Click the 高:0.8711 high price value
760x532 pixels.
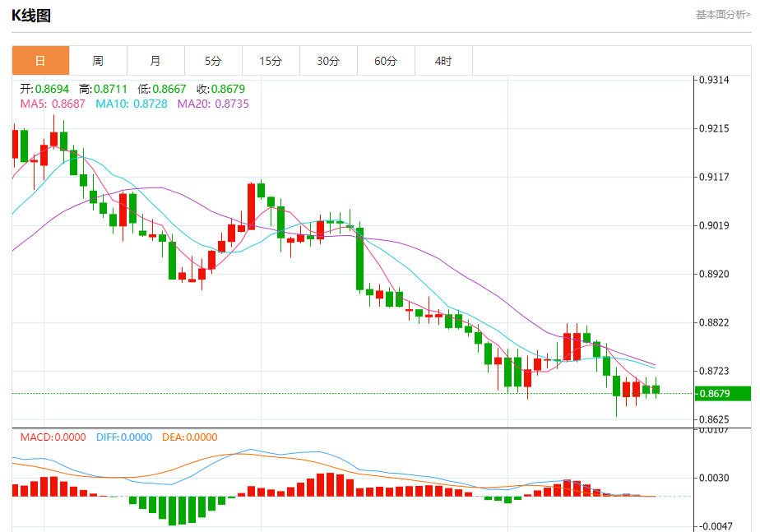pos(104,89)
